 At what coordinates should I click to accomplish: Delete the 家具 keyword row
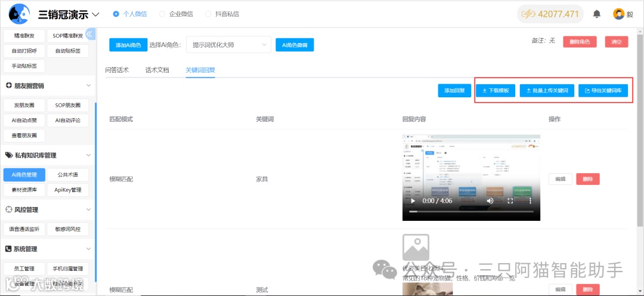588,179
